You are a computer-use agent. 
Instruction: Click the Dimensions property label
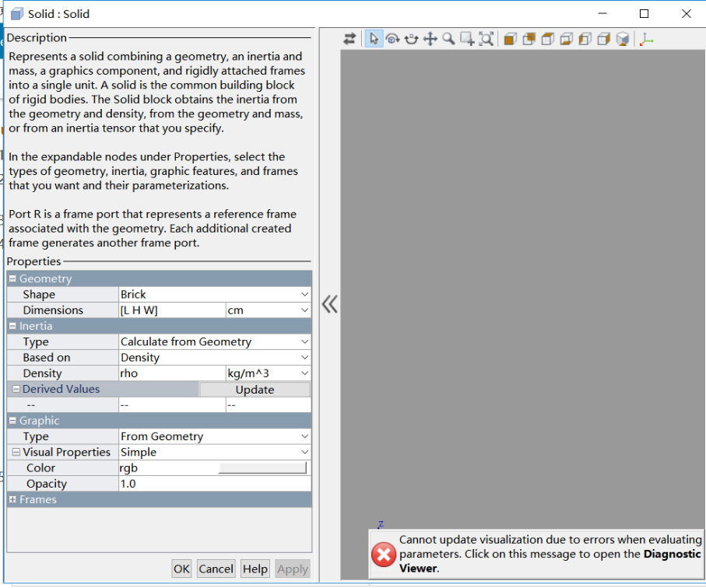coord(53,310)
